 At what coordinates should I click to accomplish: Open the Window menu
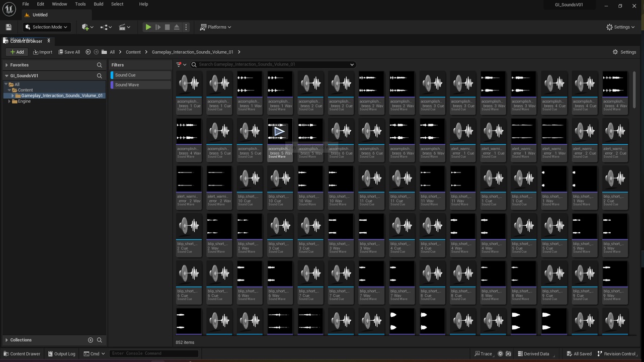tap(59, 4)
